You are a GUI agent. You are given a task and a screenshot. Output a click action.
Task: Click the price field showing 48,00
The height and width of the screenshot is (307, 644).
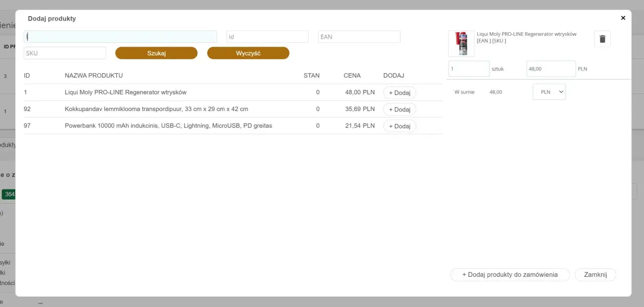tap(551, 69)
